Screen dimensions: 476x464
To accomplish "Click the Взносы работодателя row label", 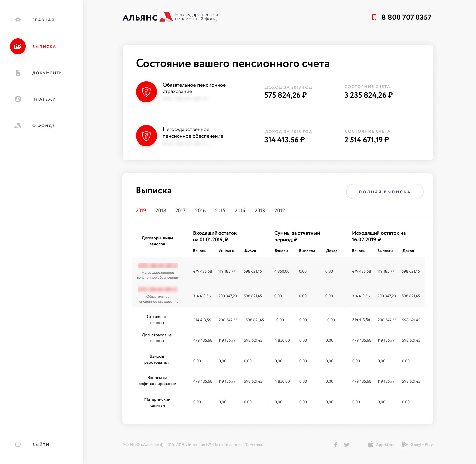I will tap(157, 359).
